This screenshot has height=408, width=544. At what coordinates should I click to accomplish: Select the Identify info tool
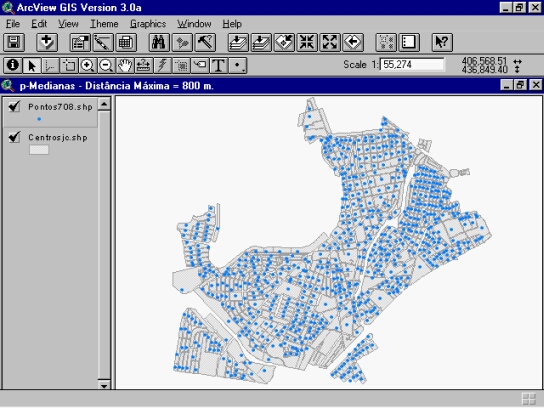coord(13,65)
